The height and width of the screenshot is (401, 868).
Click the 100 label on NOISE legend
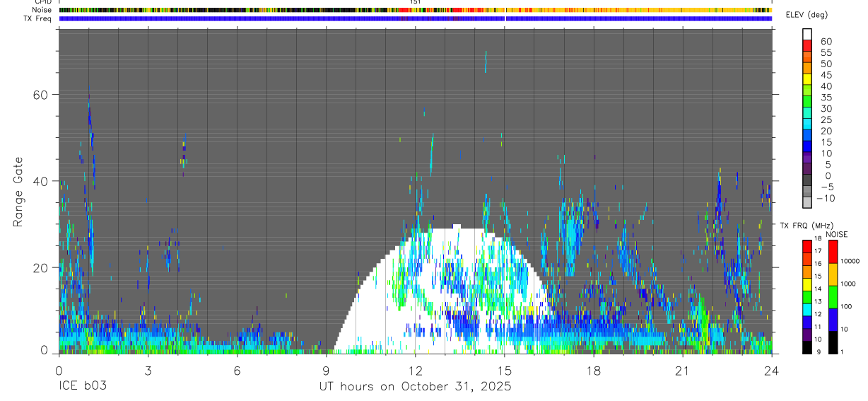click(848, 307)
